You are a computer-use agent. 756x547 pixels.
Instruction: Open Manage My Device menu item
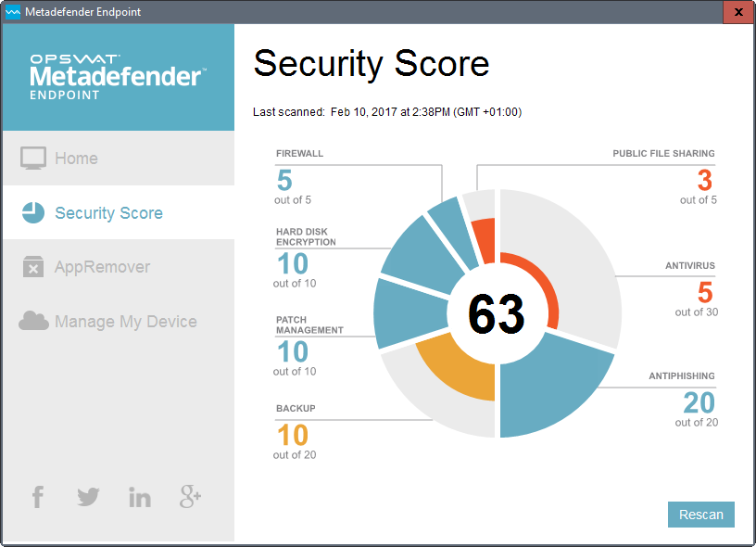tap(119, 322)
